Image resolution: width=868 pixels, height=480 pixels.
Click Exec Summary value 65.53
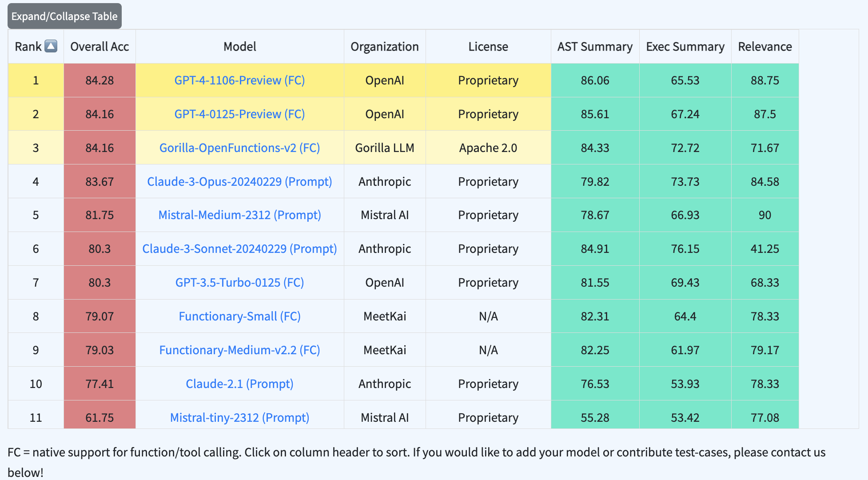(685, 80)
